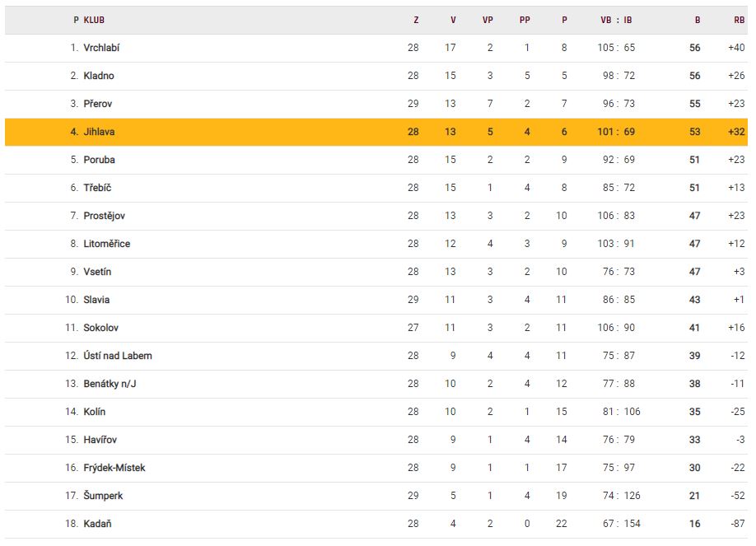Screen dimensions: 756x546
Task: Open the Kadaň team link
Action: (x=96, y=524)
